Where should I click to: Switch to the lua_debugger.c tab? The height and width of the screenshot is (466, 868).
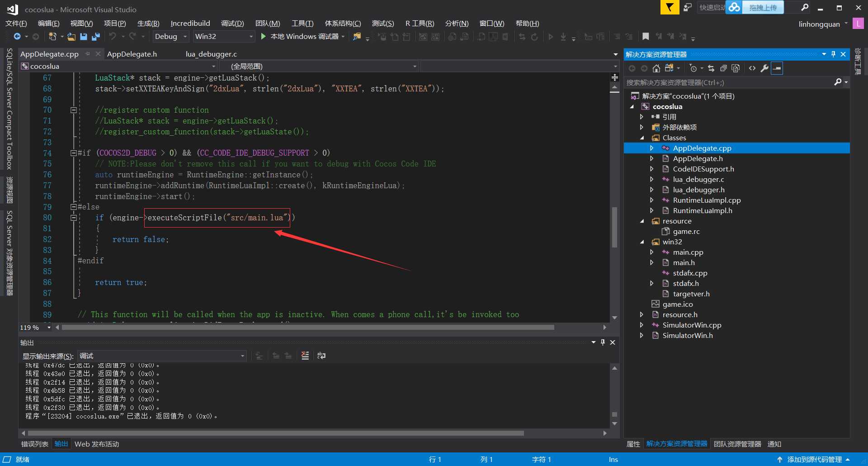point(211,54)
